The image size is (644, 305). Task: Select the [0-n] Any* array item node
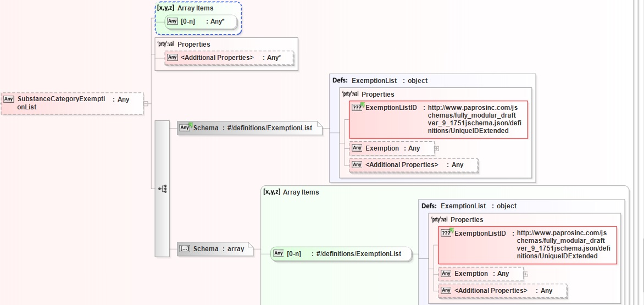coord(202,21)
